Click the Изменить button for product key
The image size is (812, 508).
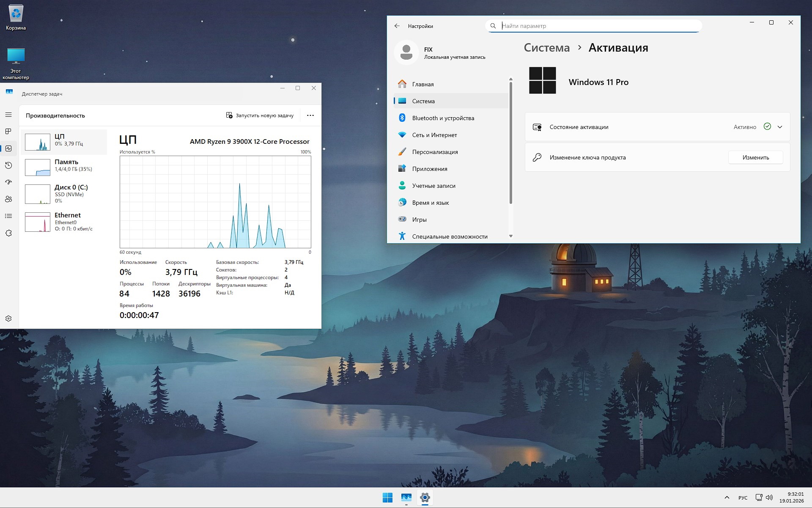[x=755, y=157]
